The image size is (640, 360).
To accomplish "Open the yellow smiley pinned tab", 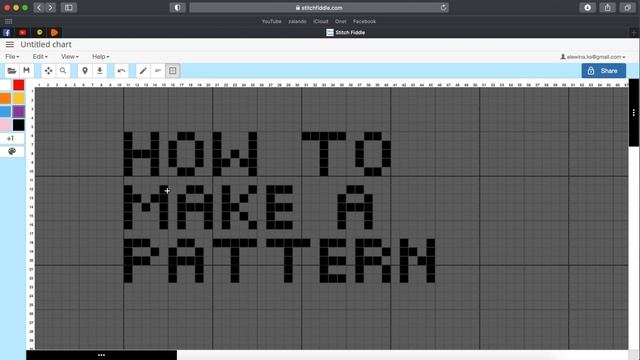I will coord(39,33).
